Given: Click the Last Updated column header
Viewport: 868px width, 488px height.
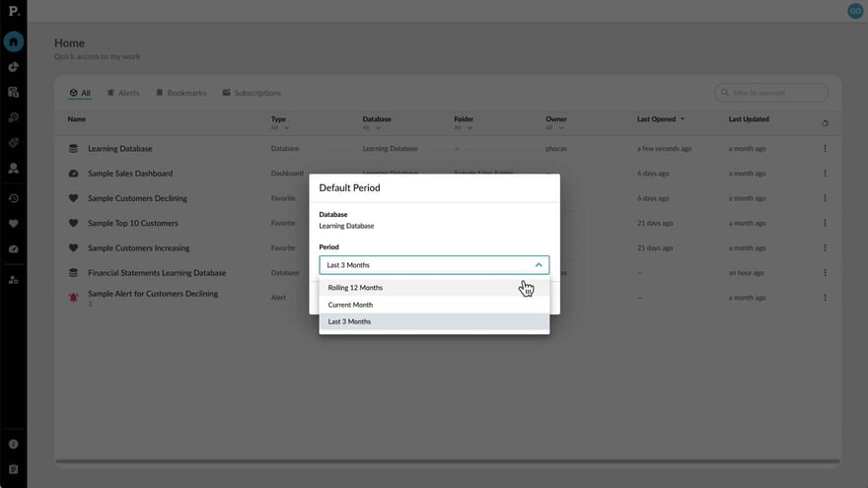Looking at the screenshot, I should pyautogui.click(x=749, y=119).
